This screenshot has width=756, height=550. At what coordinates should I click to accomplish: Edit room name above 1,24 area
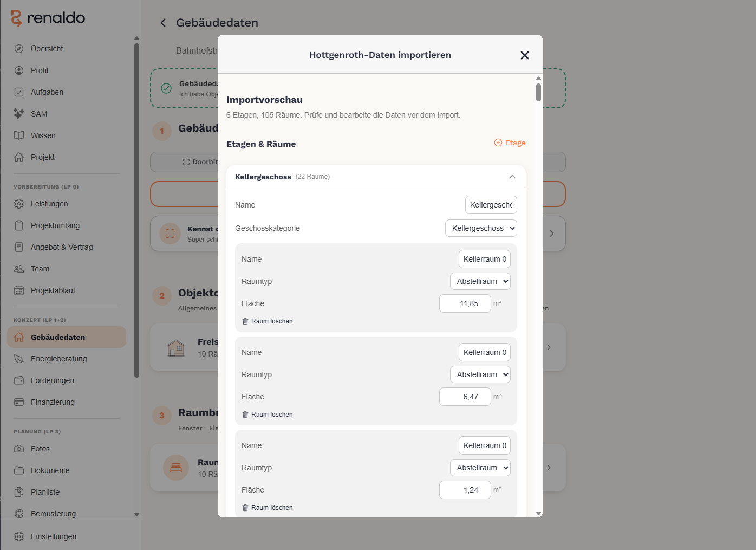pyautogui.click(x=485, y=445)
